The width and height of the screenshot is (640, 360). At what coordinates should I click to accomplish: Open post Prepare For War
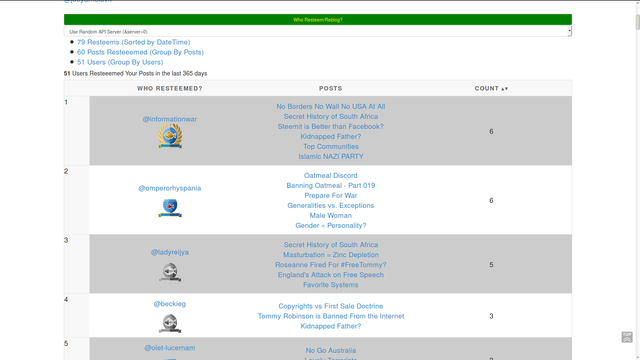pos(331,196)
